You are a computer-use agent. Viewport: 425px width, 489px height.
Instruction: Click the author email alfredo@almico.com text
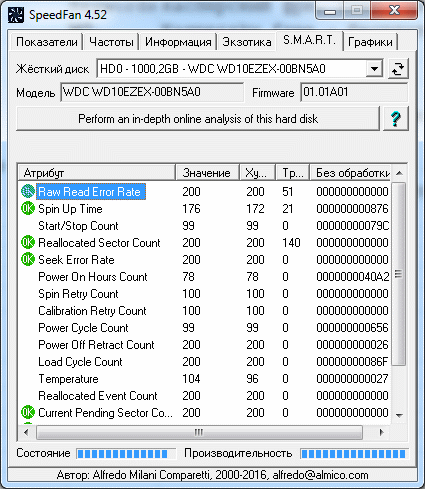click(x=320, y=475)
